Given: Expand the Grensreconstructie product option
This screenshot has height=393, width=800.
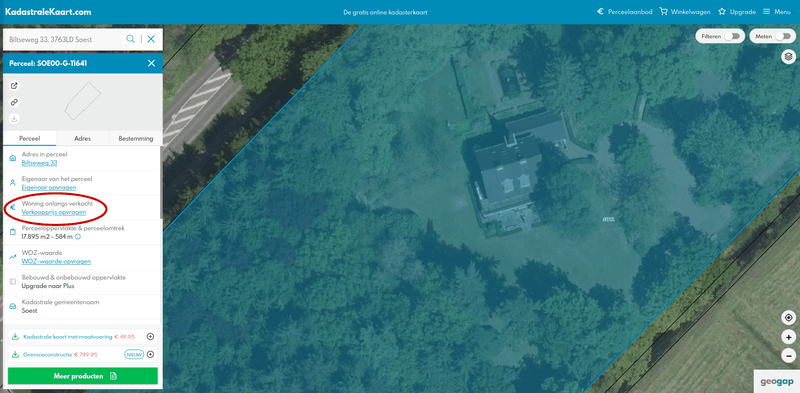Looking at the screenshot, I should click(x=151, y=354).
